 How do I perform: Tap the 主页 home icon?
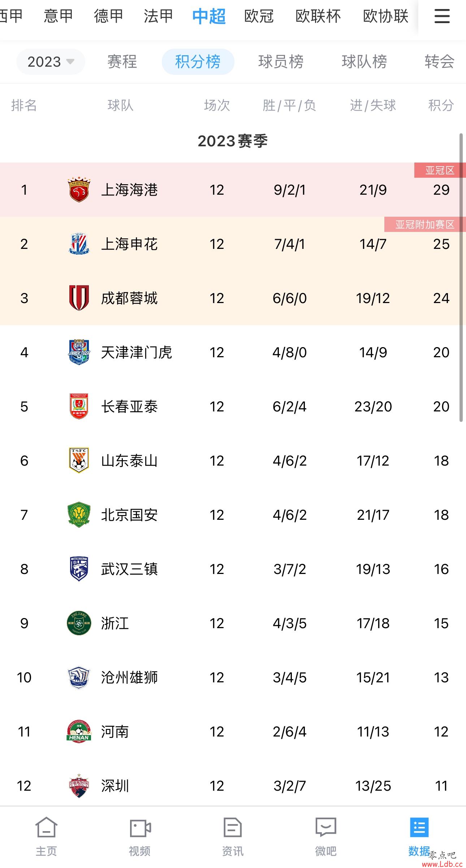46,827
